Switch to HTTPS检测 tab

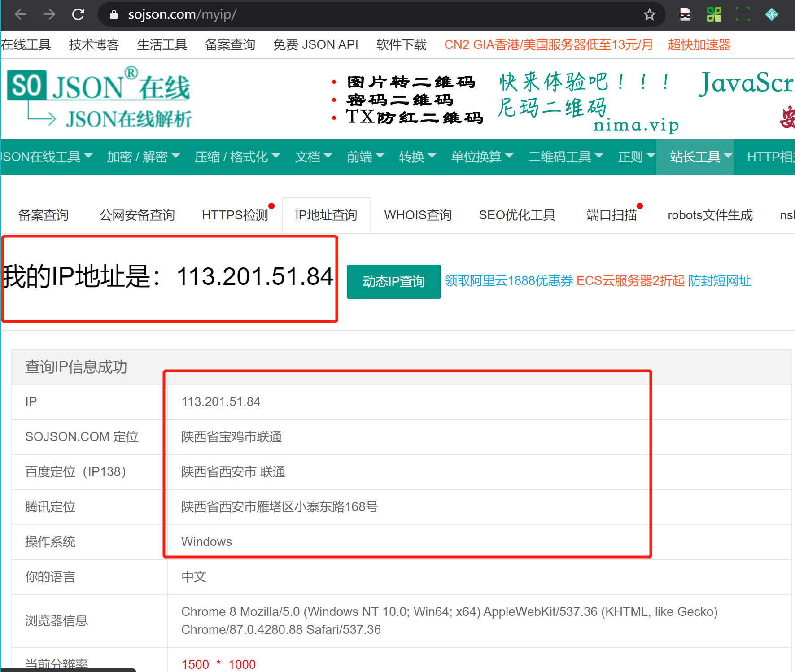(235, 215)
